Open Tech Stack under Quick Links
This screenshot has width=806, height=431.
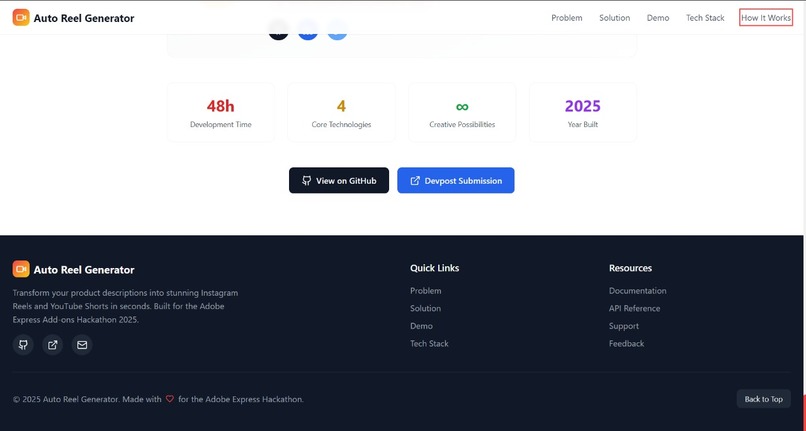pos(429,343)
